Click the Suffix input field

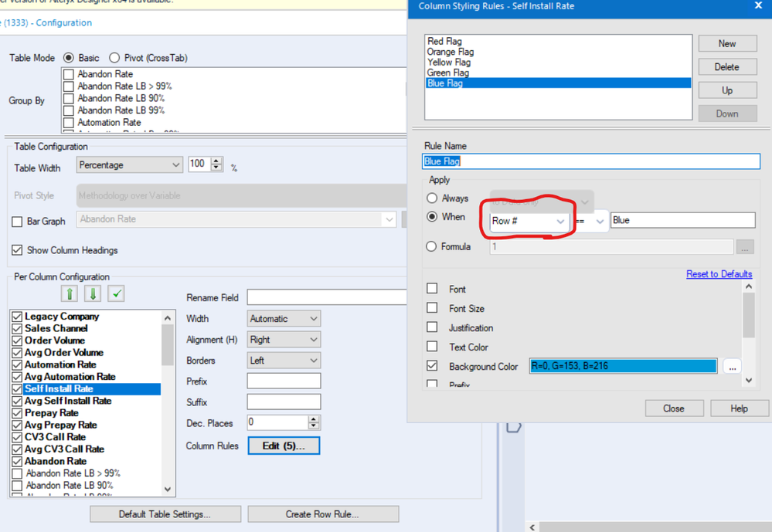tap(284, 402)
